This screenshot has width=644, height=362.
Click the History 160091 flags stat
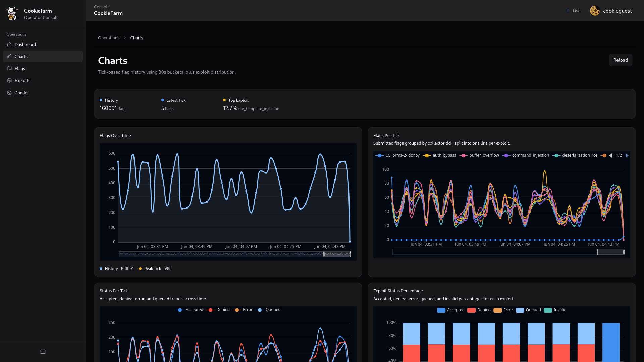(113, 105)
